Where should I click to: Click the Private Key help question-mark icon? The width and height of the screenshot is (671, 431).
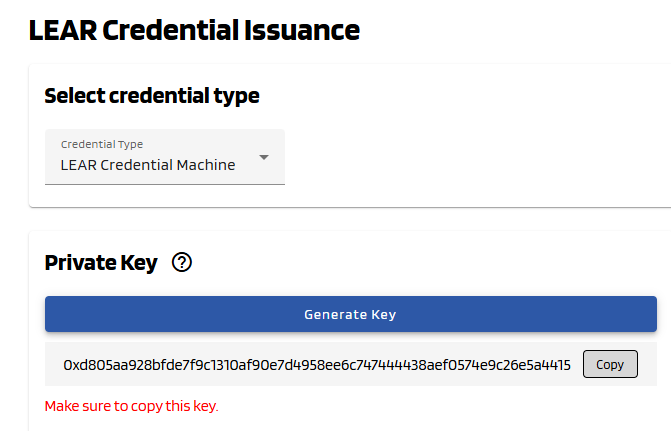(x=181, y=263)
